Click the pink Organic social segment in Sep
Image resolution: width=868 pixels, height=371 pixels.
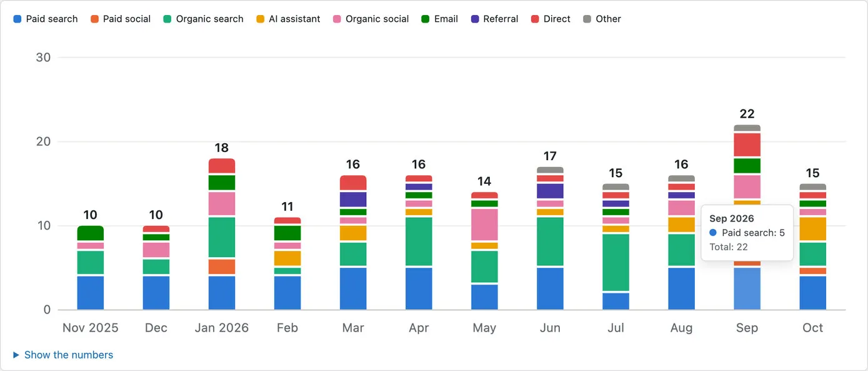(x=747, y=187)
